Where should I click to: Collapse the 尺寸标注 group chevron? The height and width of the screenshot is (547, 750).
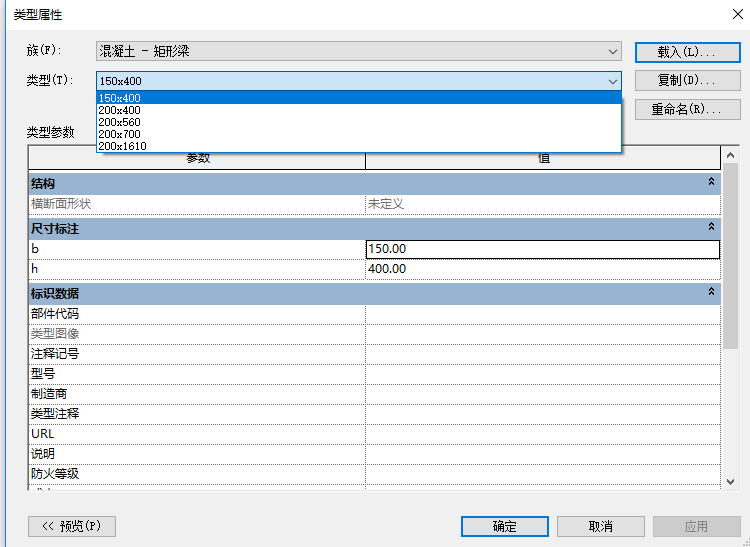[711, 226]
